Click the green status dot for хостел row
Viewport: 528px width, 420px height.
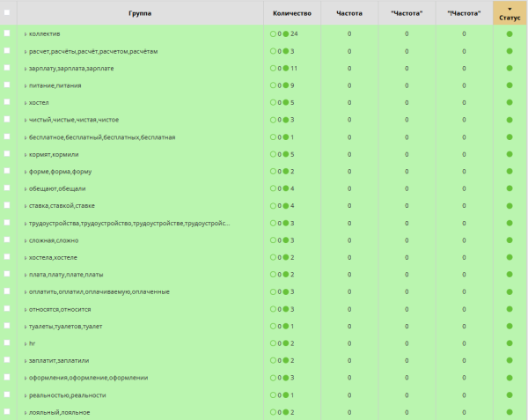[510, 102]
